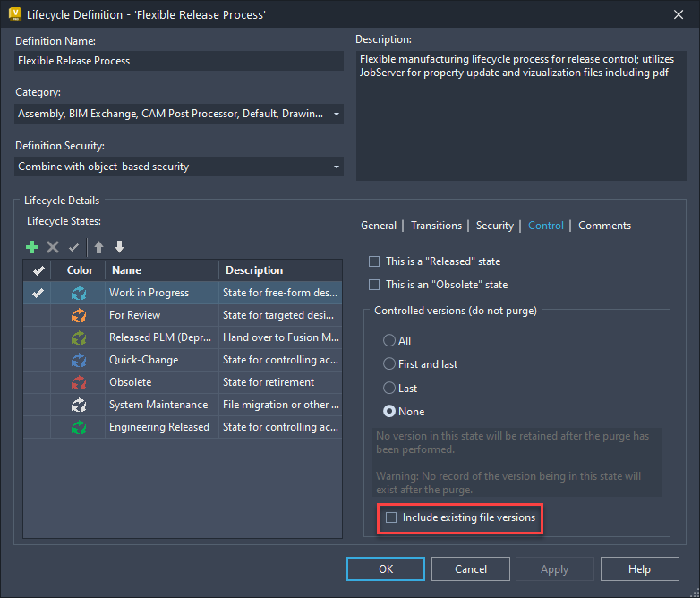Image resolution: width=700 pixels, height=598 pixels.
Task: Select the Released PLM (Depr... state name
Action: tap(160, 337)
